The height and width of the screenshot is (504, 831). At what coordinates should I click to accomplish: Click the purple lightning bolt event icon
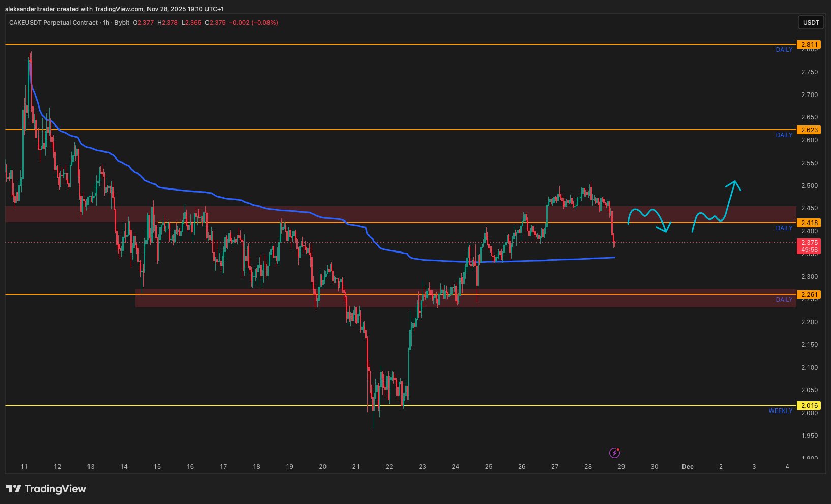pyautogui.click(x=614, y=453)
